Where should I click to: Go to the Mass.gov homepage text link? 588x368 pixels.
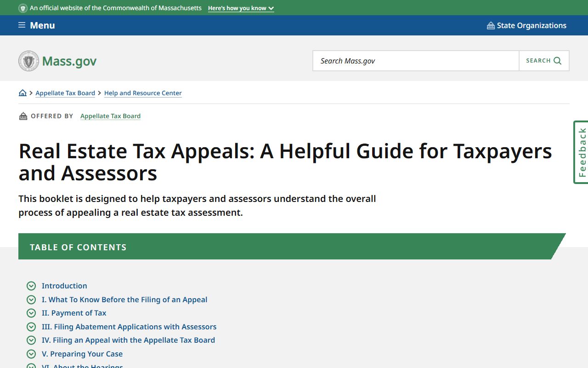tap(69, 61)
